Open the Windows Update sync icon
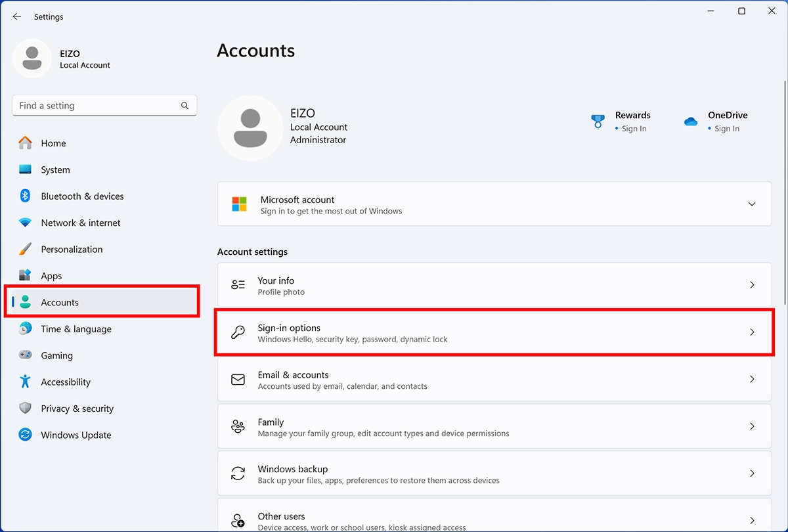 [x=25, y=435]
